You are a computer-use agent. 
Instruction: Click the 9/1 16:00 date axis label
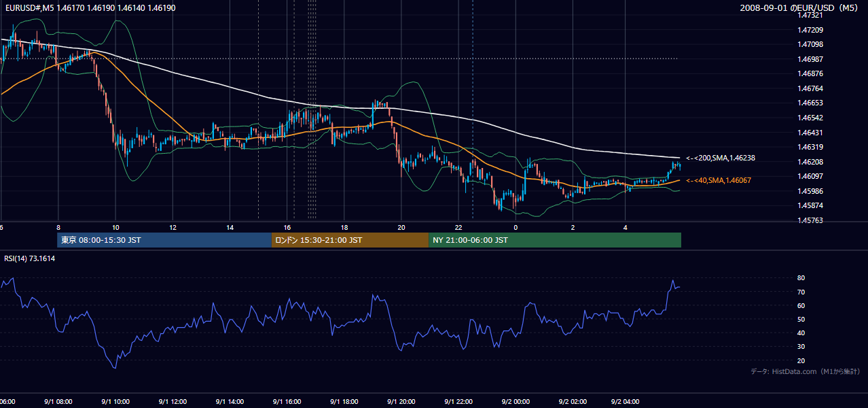click(x=287, y=401)
